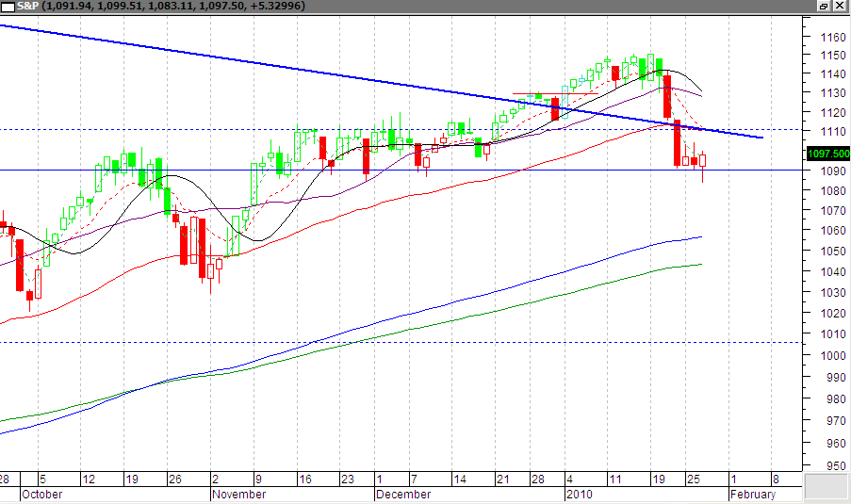Click the October month label
The width and height of the screenshot is (851, 504).
41,495
